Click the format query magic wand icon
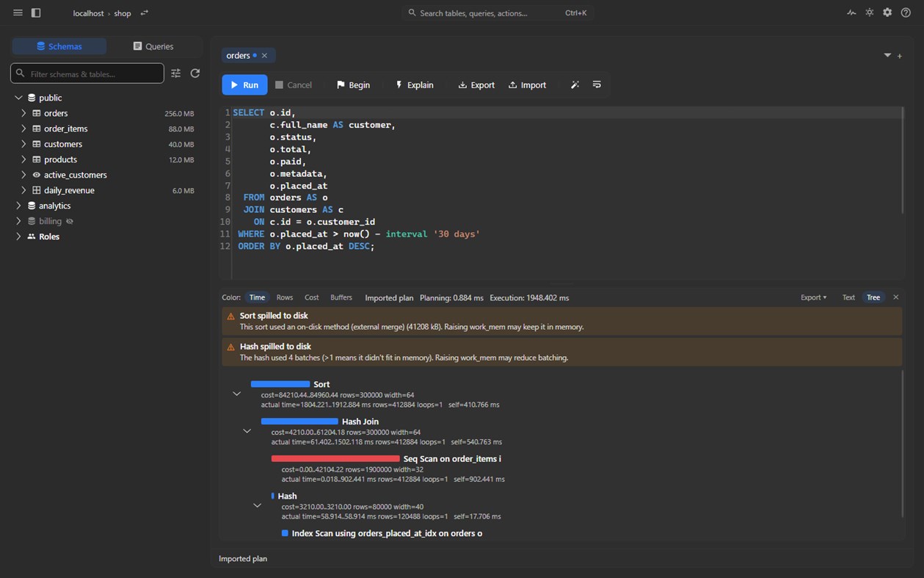 coord(575,85)
